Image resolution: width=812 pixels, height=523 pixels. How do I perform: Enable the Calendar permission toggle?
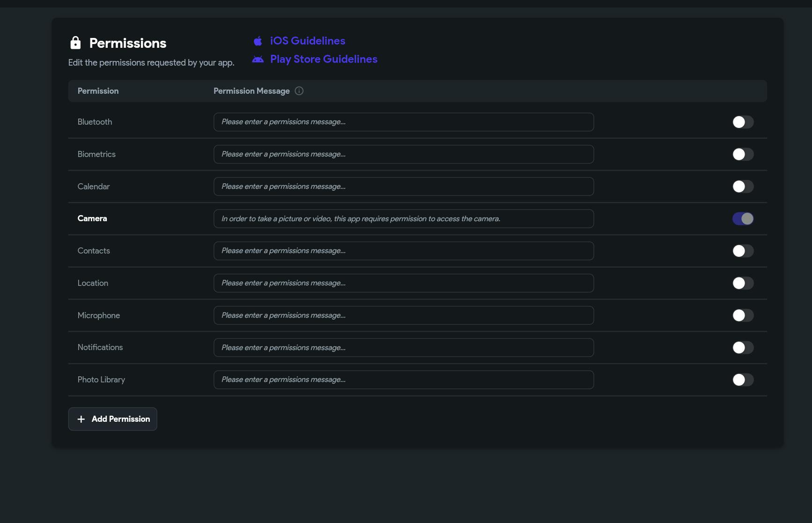[743, 187]
